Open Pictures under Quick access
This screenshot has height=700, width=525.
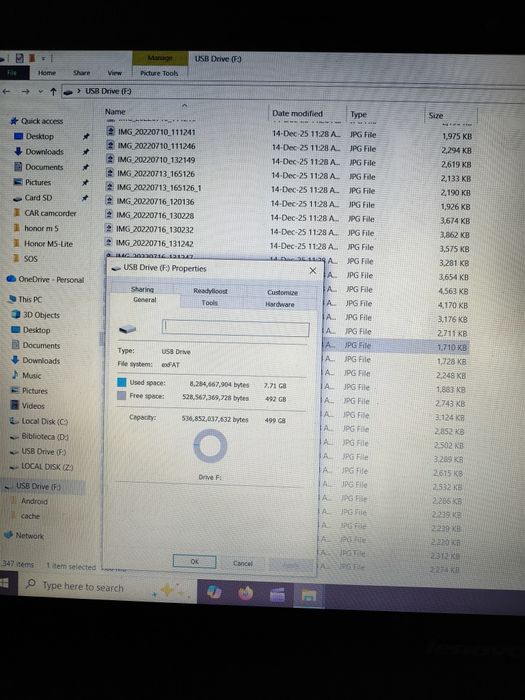click(x=32, y=182)
